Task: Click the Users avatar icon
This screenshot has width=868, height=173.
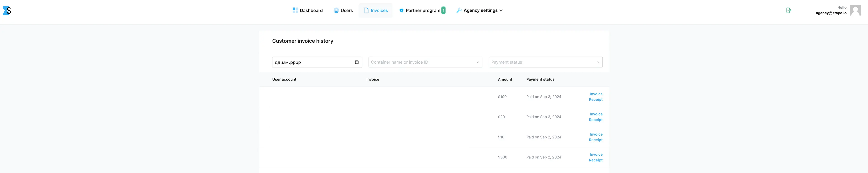Action: (x=336, y=10)
